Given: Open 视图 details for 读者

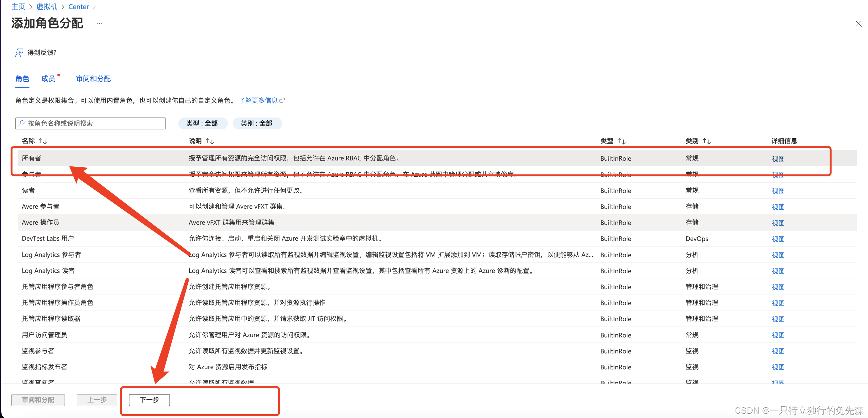Looking at the screenshot, I should [x=778, y=191].
